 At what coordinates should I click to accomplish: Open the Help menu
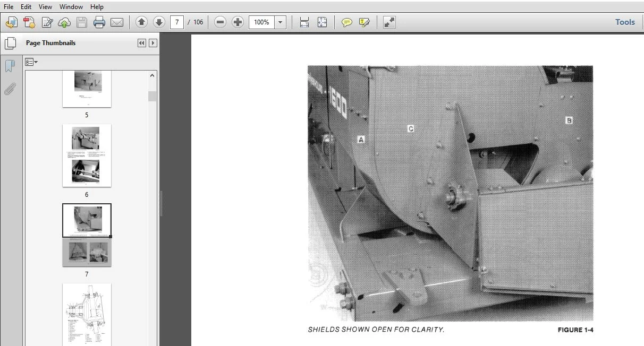tap(97, 7)
